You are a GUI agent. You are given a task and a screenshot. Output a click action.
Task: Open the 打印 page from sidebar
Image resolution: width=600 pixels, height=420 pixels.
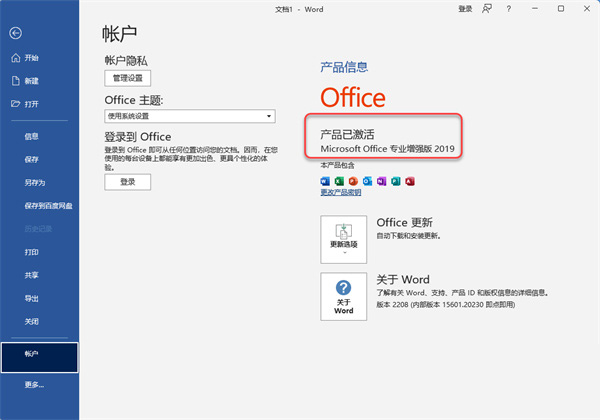point(32,251)
